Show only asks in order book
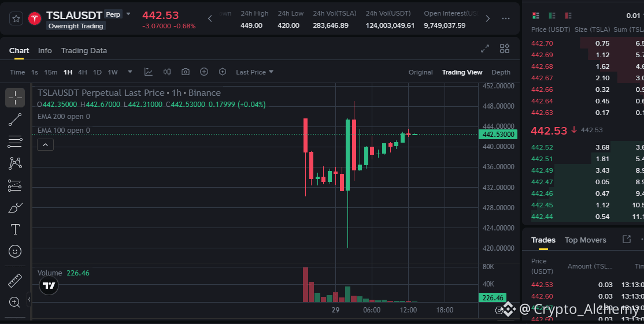The height and width of the screenshot is (324, 644). (568, 16)
